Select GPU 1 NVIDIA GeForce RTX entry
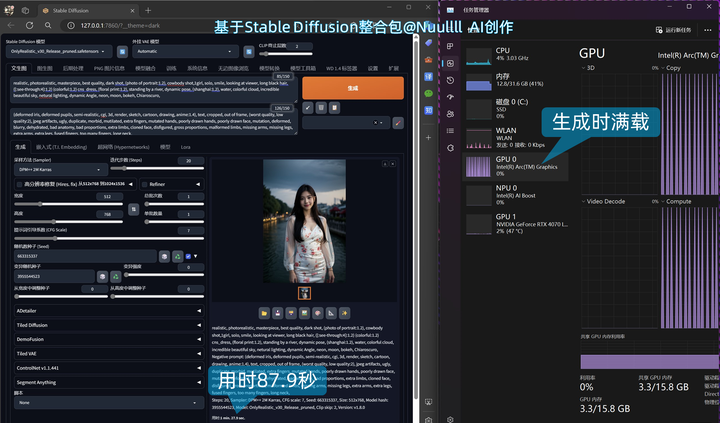The height and width of the screenshot is (423, 720). (515, 224)
